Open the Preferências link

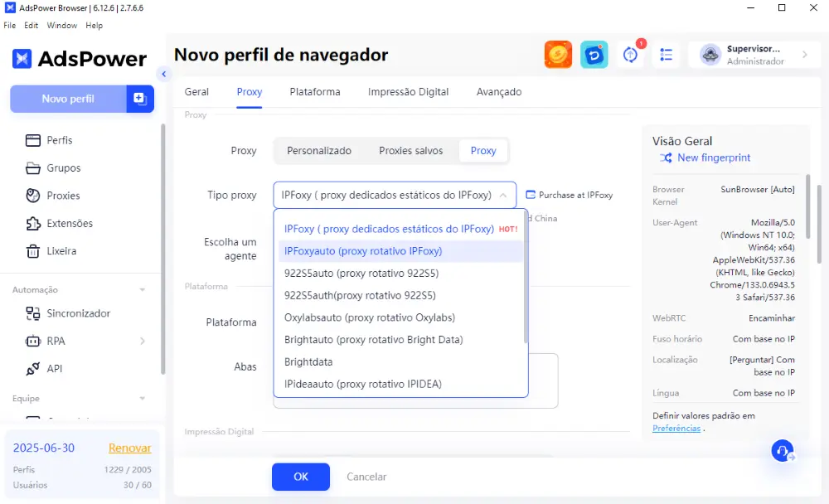676,429
